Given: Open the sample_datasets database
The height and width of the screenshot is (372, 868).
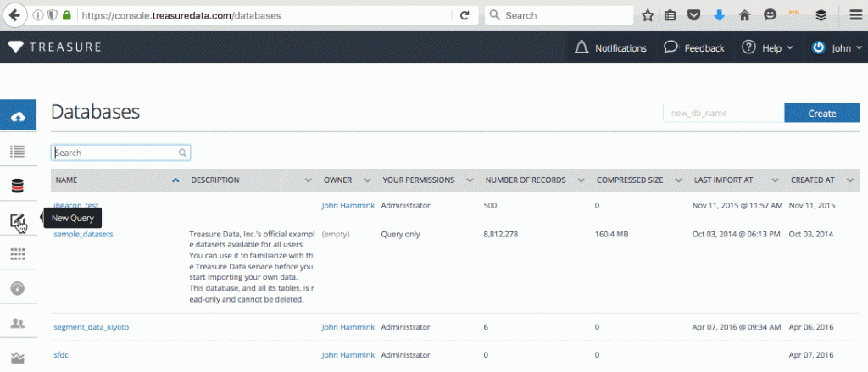Looking at the screenshot, I should (83, 234).
